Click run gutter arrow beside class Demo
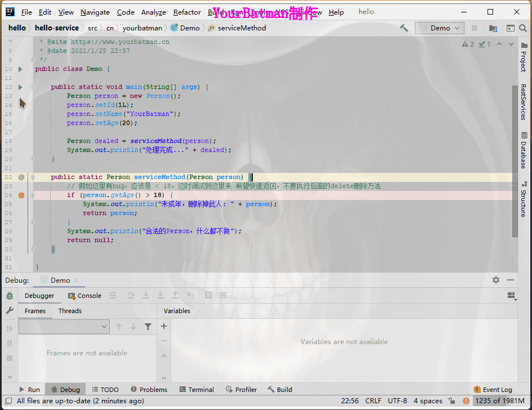 [x=21, y=69]
